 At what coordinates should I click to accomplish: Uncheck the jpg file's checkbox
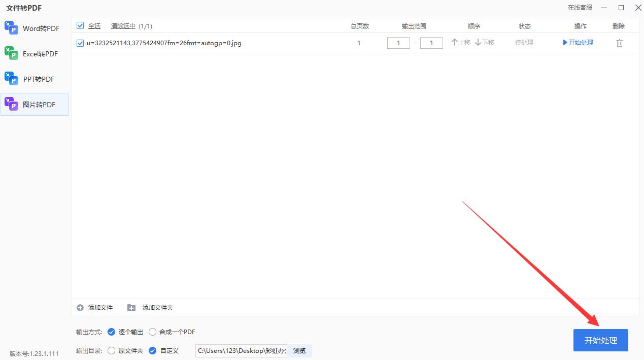pos(80,43)
